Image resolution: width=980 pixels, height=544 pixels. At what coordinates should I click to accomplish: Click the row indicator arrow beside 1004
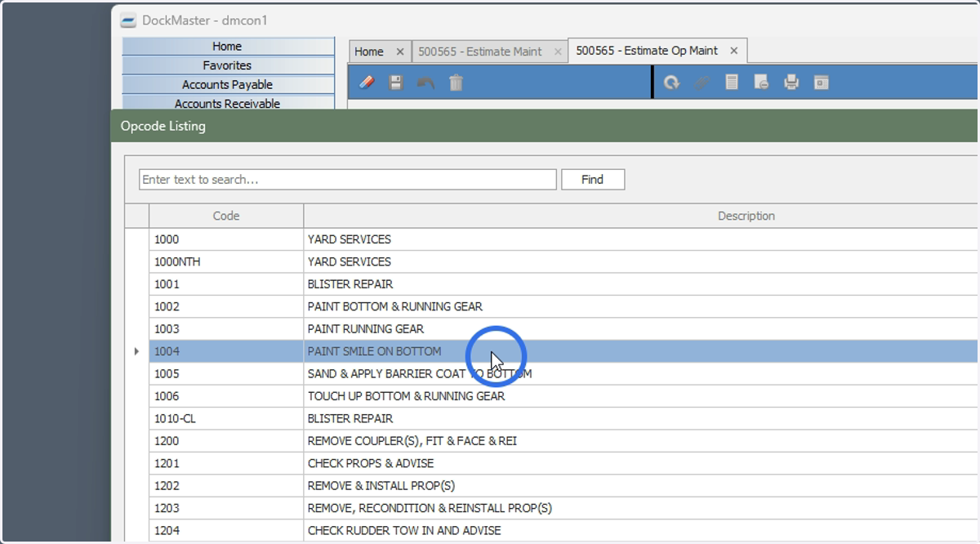coord(136,351)
